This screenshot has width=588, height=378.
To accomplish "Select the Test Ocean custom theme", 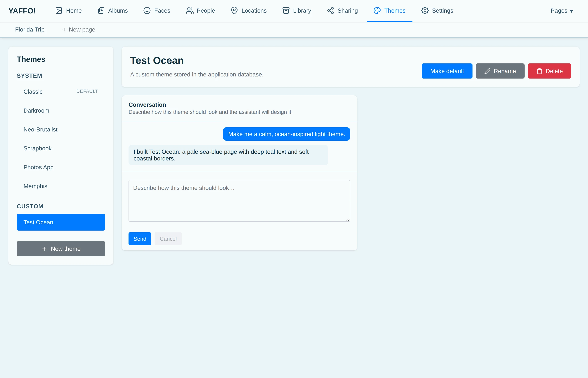I will coord(61,222).
